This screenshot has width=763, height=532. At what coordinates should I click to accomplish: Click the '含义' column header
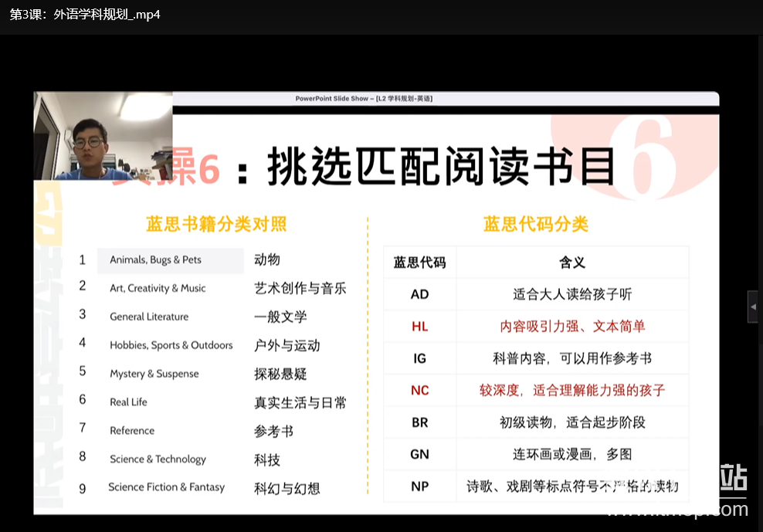571,263
